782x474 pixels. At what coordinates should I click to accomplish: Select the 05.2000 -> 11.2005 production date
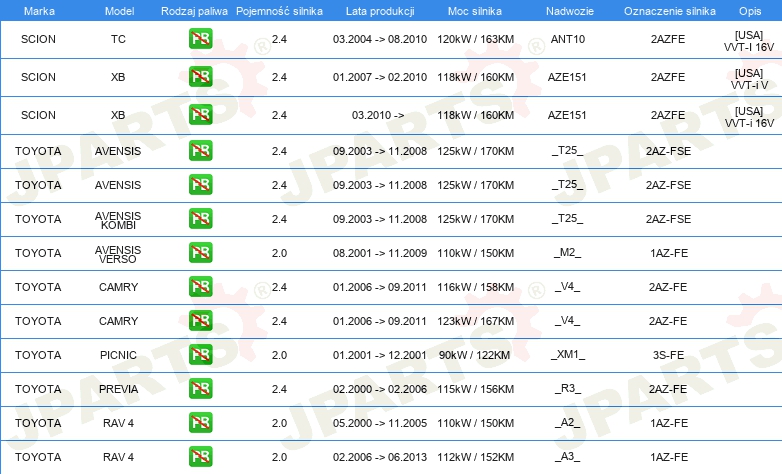click(x=380, y=422)
